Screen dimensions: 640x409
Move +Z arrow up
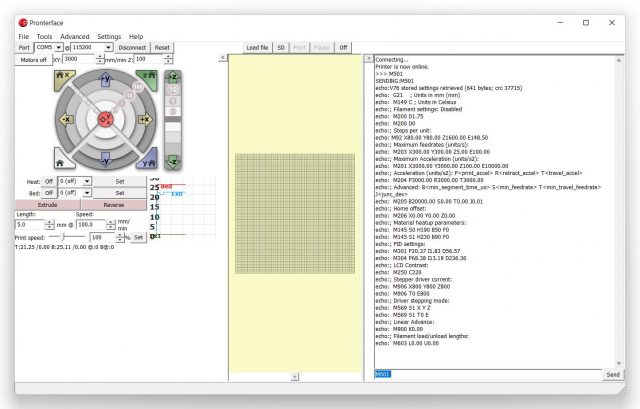point(173,77)
